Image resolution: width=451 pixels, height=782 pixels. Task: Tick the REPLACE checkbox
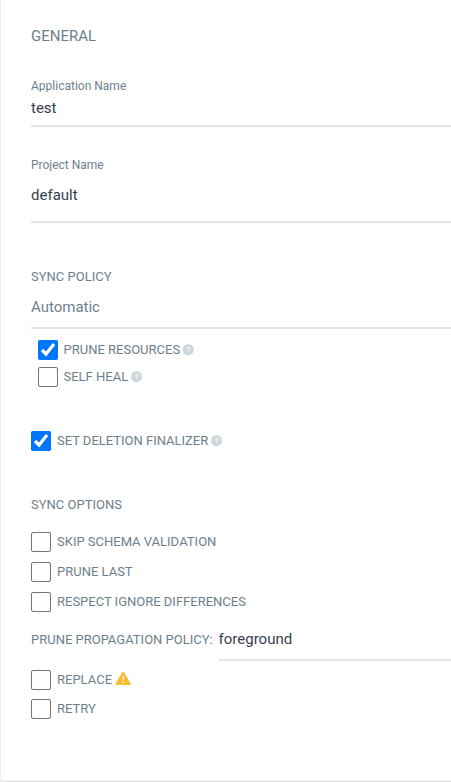[x=41, y=680]
